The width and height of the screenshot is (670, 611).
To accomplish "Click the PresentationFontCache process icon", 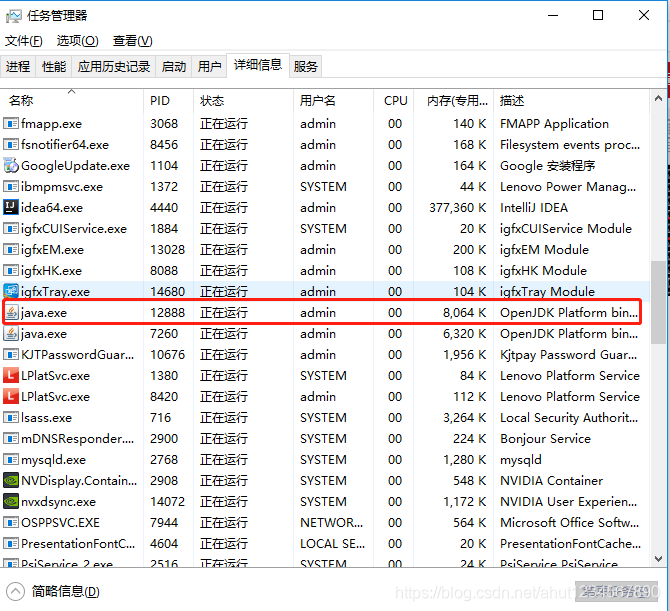I will (x=11, y=543).
